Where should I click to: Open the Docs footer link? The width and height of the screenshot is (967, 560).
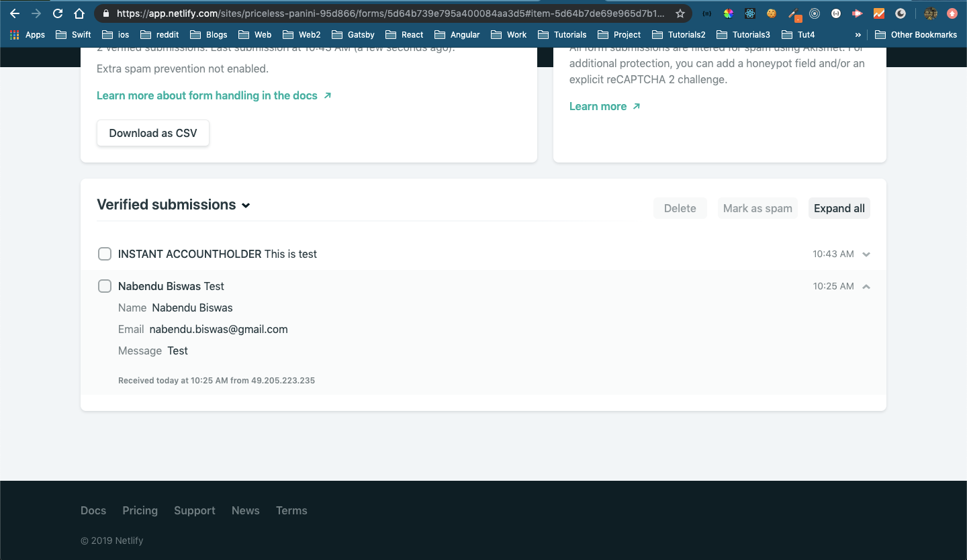pos(93,510)
